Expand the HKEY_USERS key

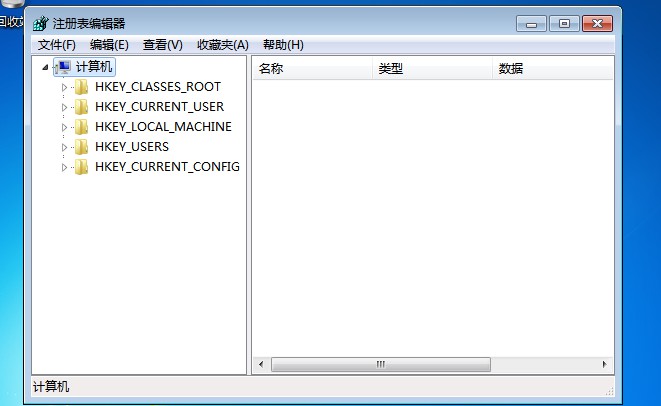(64, 147)
